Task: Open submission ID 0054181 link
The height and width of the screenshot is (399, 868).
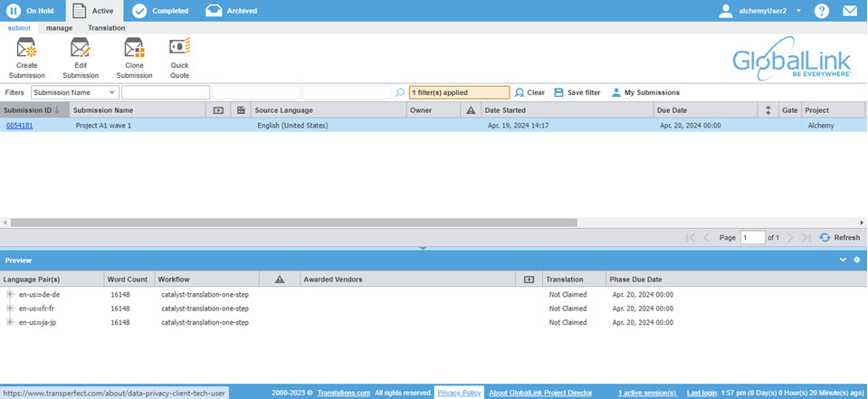Action: tap(19, 126)
